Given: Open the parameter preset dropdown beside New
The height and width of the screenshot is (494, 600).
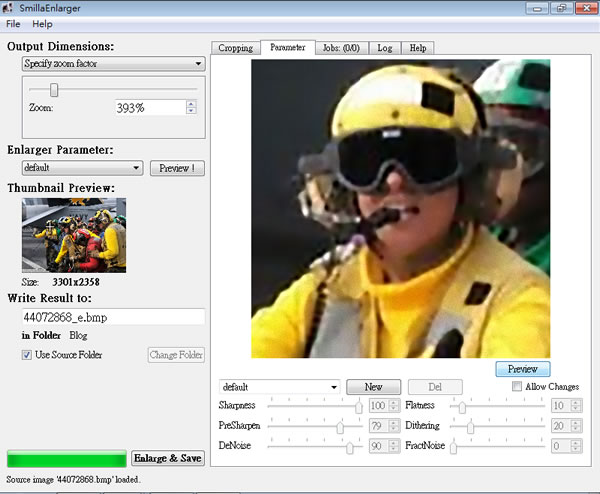Looking at the screenshot, I should coord(279,387).
